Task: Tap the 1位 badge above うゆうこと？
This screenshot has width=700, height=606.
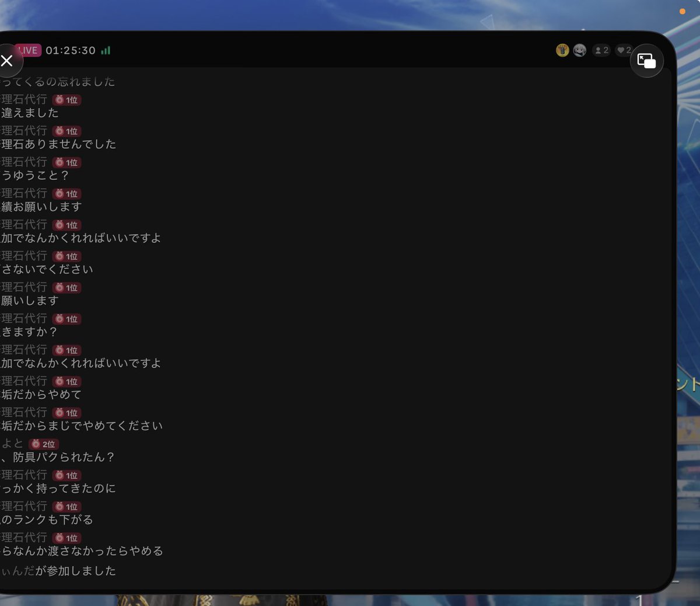Action: [x=66, y=162]
